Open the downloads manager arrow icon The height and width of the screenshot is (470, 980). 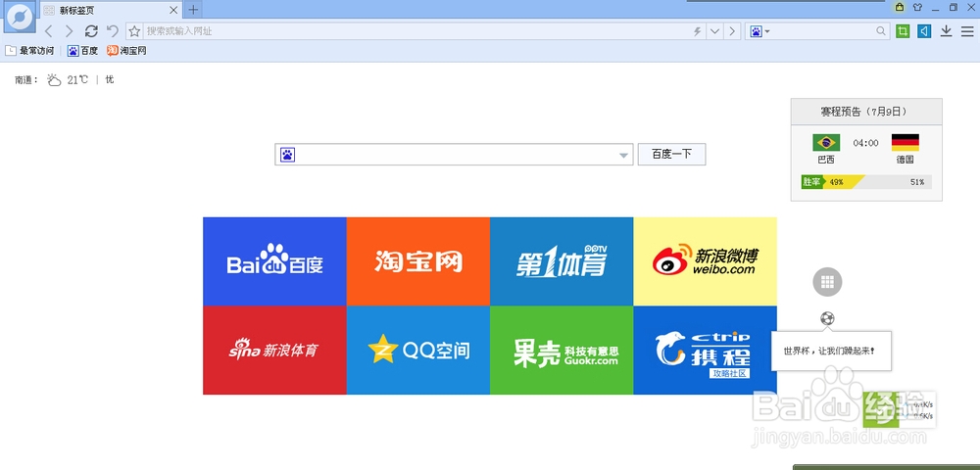[947, 31]
